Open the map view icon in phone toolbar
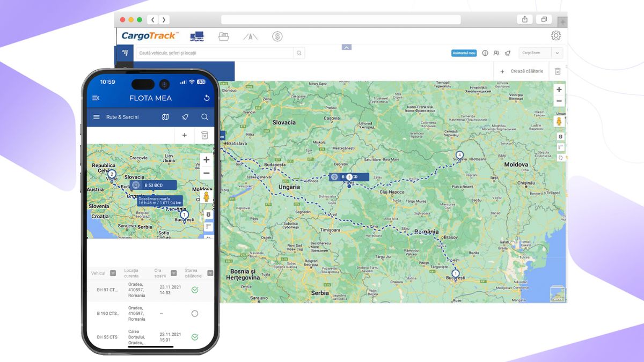This screenshot has height=362, width=644. (x=165, y=117)
